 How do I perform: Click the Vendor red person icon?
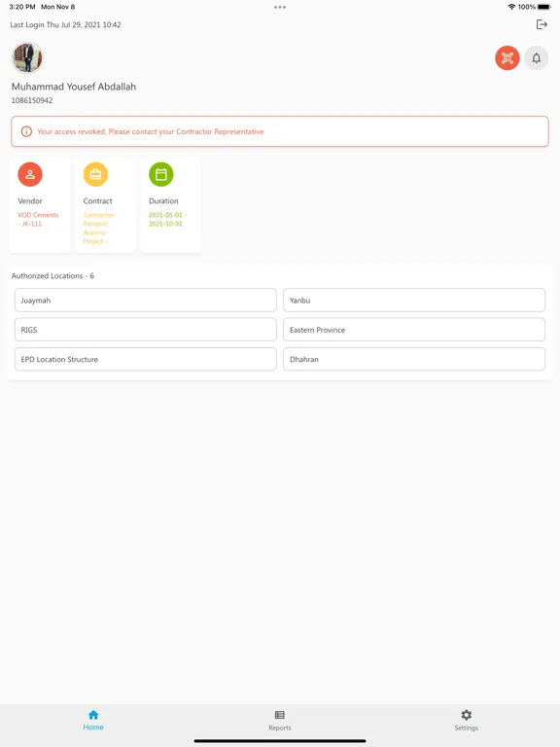[30, 174]
